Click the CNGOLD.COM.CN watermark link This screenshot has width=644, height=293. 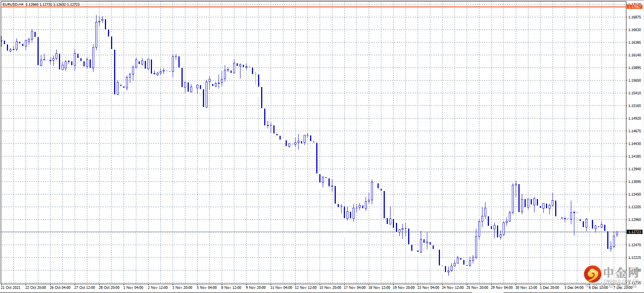(x=621, y=281)
